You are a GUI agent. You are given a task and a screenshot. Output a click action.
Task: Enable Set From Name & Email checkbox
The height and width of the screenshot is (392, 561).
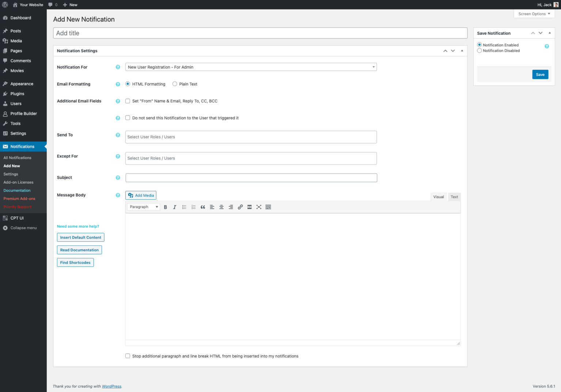(x=127, y=101)
